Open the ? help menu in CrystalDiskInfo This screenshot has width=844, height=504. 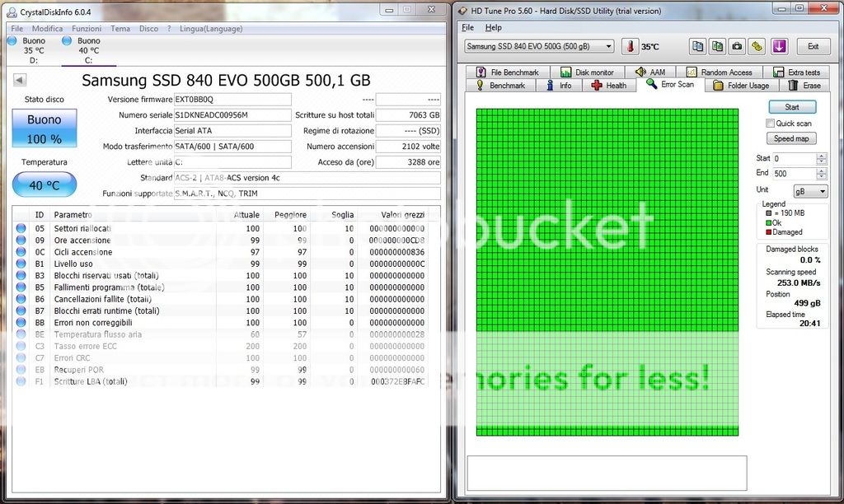tap(169, 29)
